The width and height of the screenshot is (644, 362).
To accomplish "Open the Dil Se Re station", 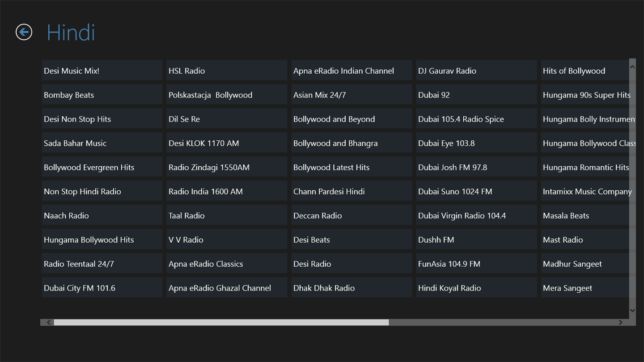I will (x=227, y=119).
